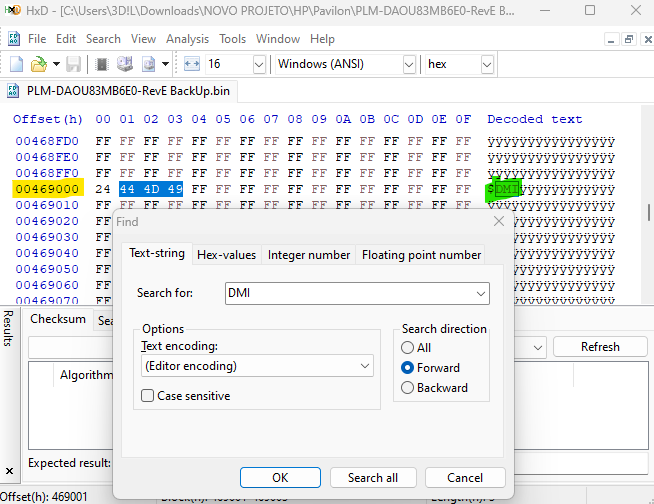This screenshot has width=654, height=504.
Task: Open the File menu
Action: click(x=37, y=39)
